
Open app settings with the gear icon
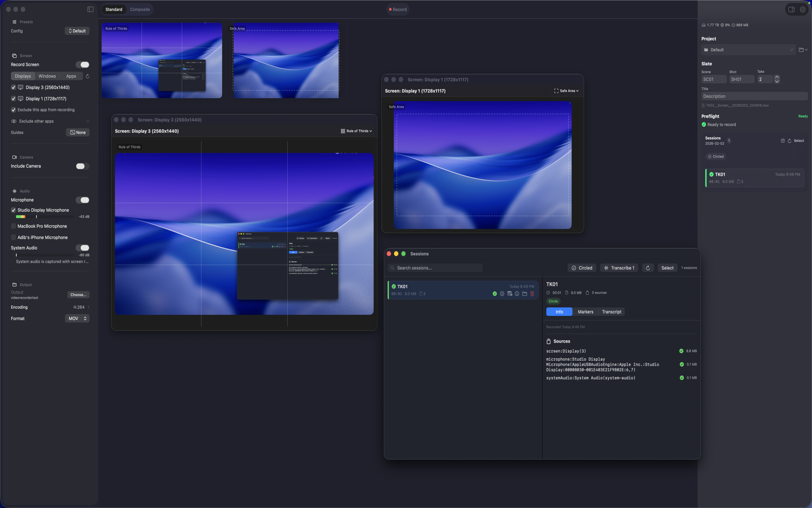[802, 9]
